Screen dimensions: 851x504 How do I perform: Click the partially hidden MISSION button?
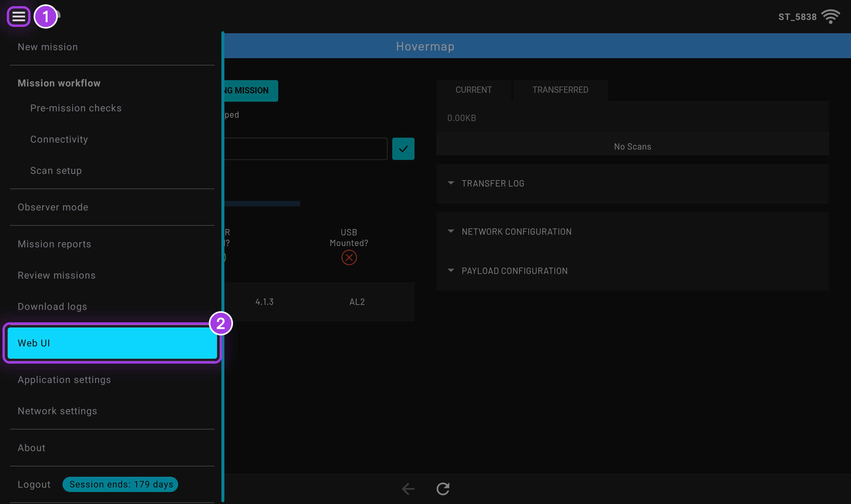(251, 91)
